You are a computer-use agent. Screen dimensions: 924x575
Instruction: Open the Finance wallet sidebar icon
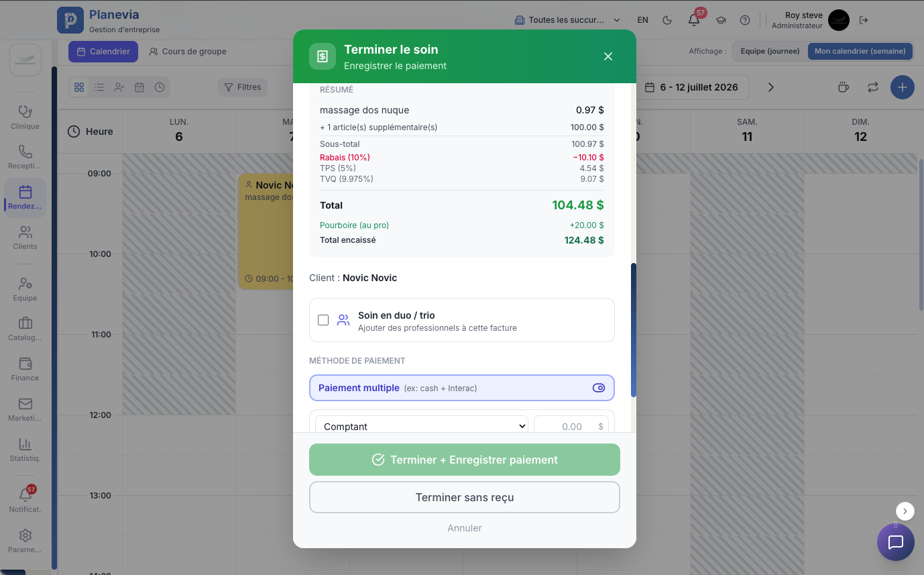[x=25, y=368]
